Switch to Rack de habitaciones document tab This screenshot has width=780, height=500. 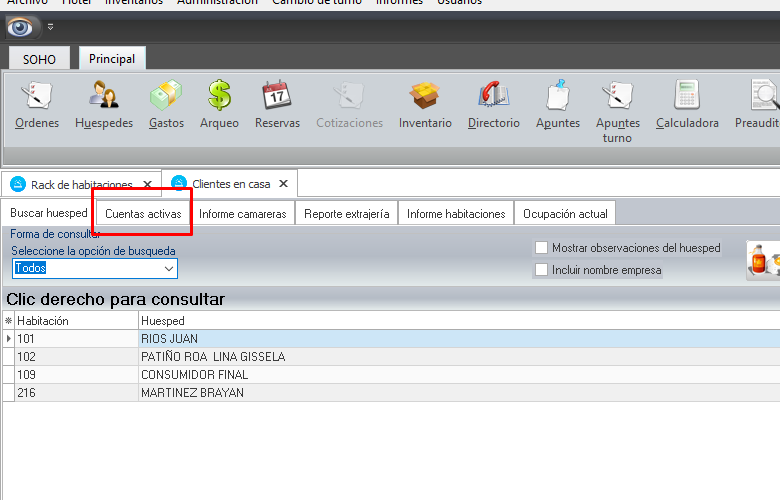(x=80, y=185)
